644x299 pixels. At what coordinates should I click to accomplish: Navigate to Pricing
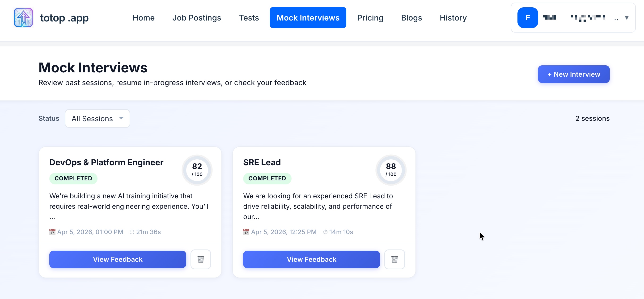tap(370, 17)
